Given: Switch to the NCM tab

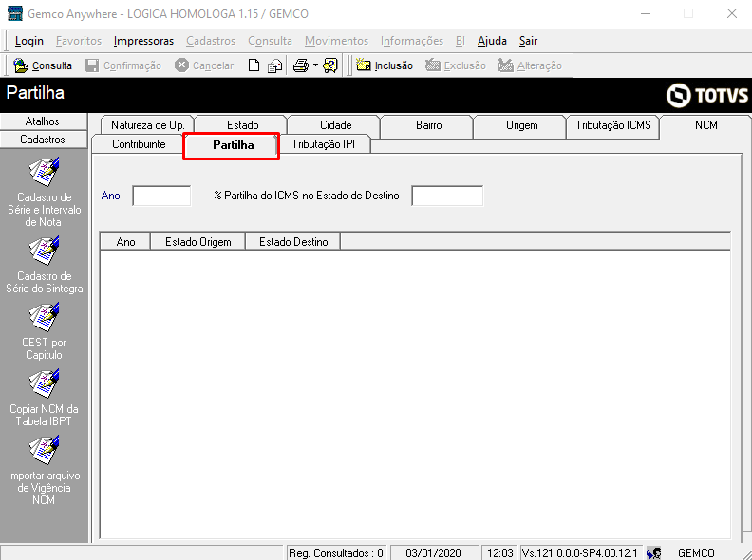Looking at the screenshot, I should coord(706,125).
